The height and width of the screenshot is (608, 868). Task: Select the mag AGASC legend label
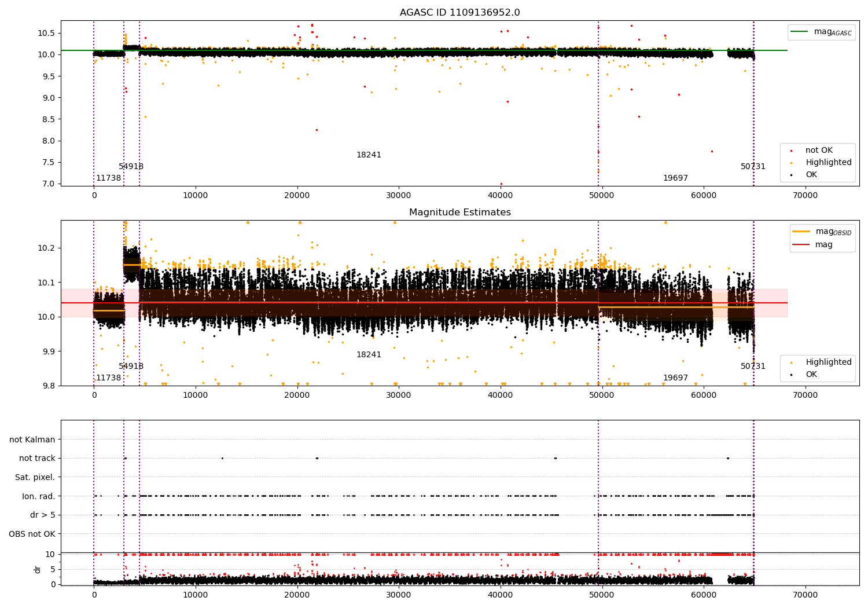(x=833, y=32)
